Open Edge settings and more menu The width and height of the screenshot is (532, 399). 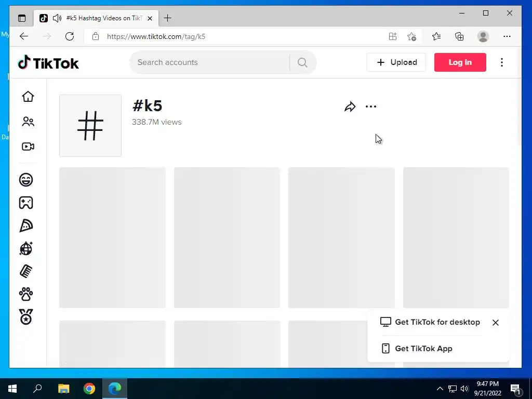[507, 36]
